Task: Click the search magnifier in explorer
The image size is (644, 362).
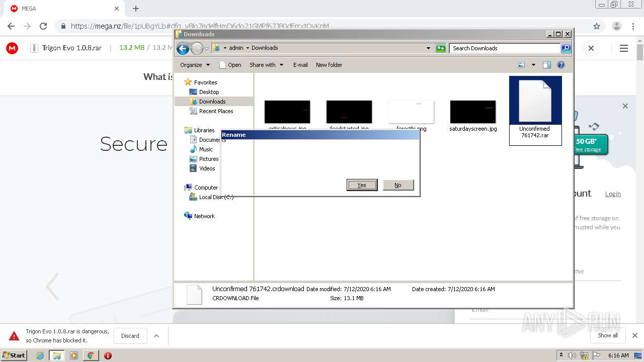Action: click(x=566, y=48)
